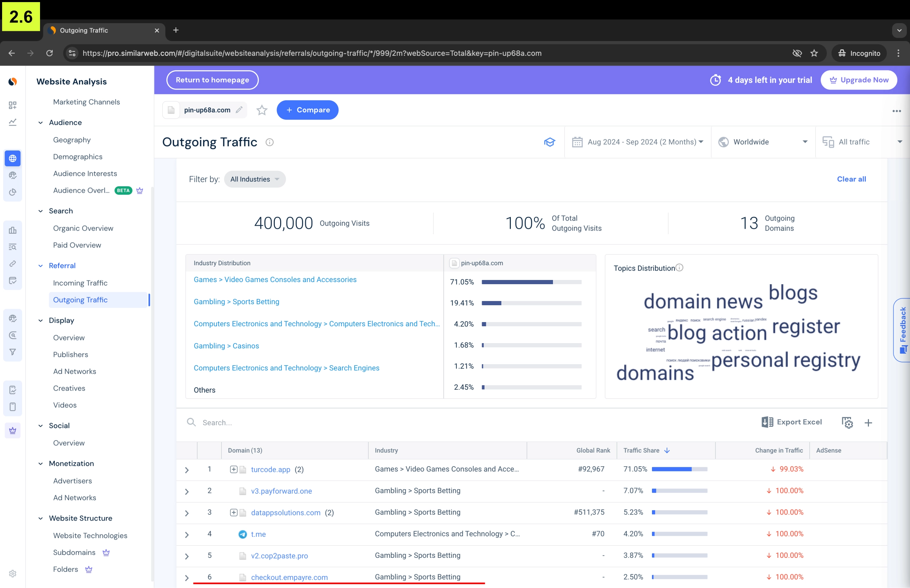Expand row details for t.me
Image resolution: width=910 pixels, height=588 pixels.
click(187, 535)
